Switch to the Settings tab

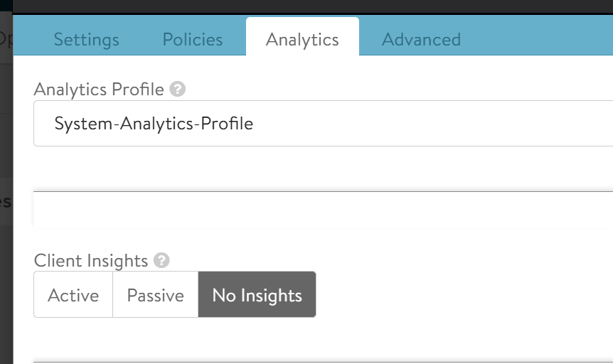click(86, 39)
